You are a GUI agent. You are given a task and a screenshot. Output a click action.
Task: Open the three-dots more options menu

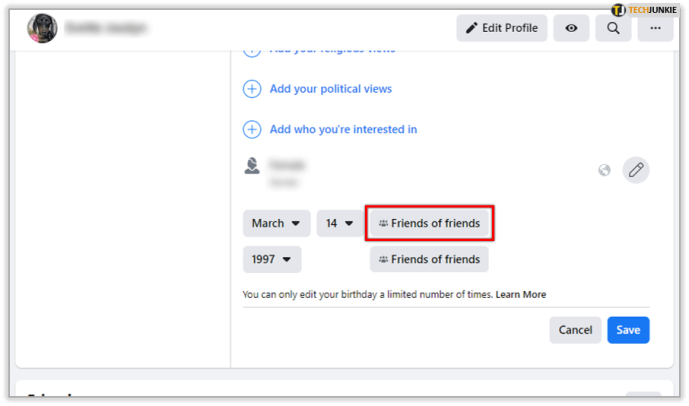point(655,28)
